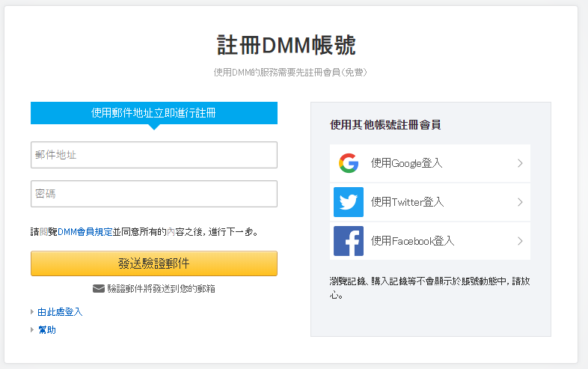The image size is (588, 369).
Task: Open the 由此處登入 login link
Action: [60, 312]
